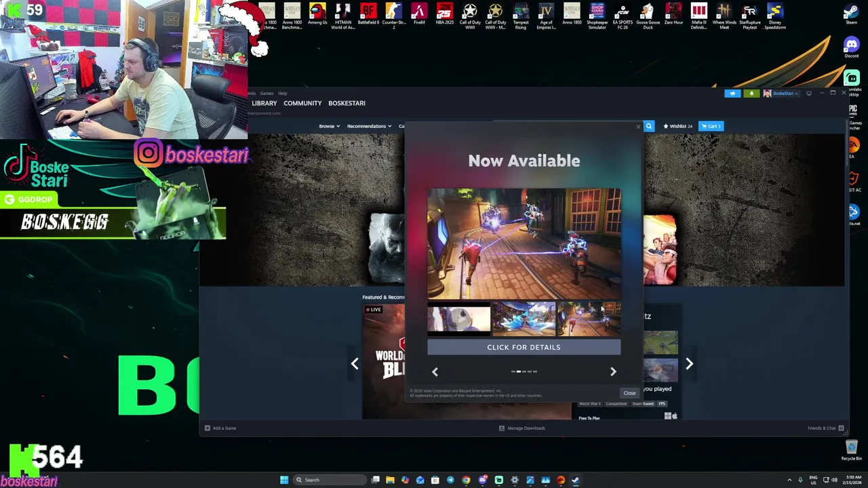Screen dimensions: 868x488
Task: Go to next announcement in popup
Action: coord(613,371)
